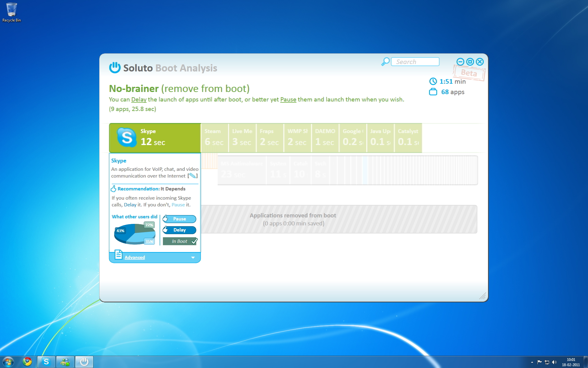Click the apps count briefcase icon
This screenshot has width=588, height=368.
(x=433, y=92)
